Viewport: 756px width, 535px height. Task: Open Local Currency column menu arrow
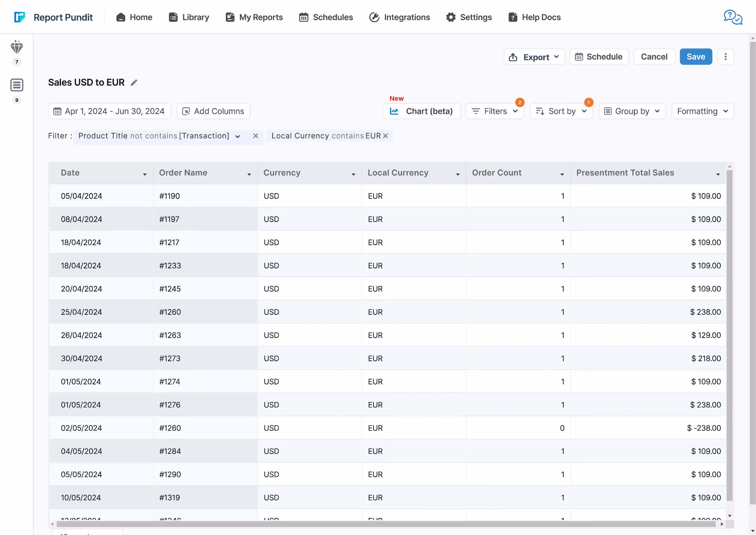[x=458, y=174]
